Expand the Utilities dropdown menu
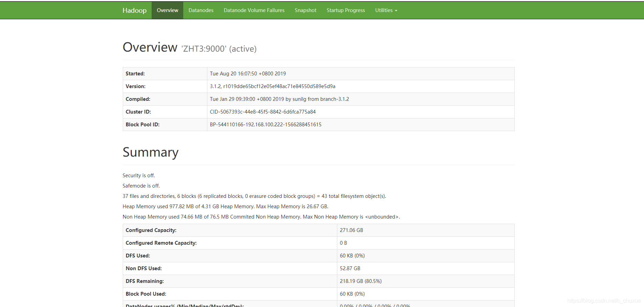The width and height of the screenshot is (644, 307). tap(386, 10)
